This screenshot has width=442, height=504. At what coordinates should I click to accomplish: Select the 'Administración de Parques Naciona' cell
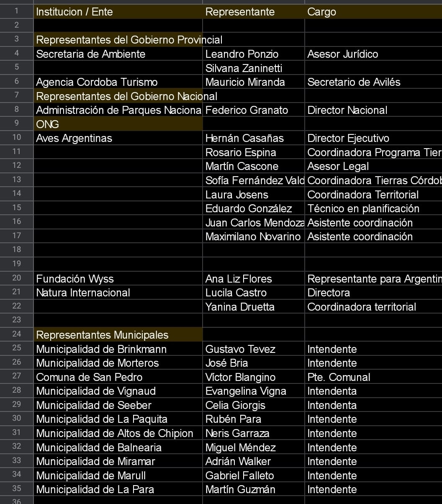pyautogui.click(x=118, y=110)
